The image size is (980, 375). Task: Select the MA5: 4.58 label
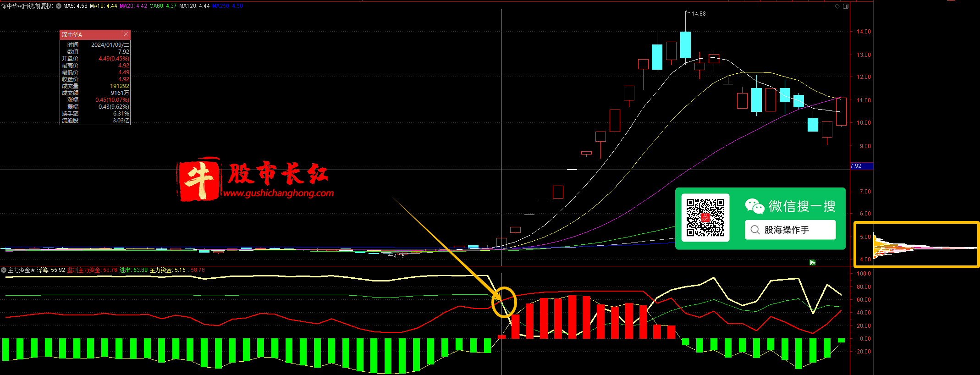pos(75,6)
